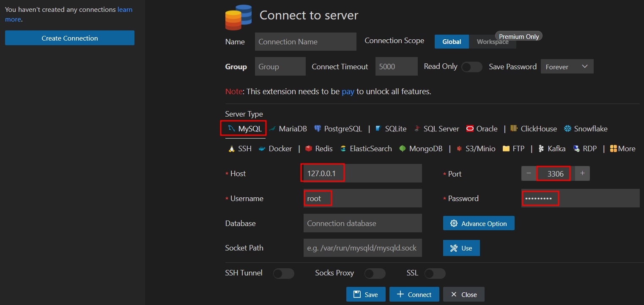Pick the SQLite server type
The width and height of the screenshot is (644, 305).
pyautogui.click(x=391, y=129)
